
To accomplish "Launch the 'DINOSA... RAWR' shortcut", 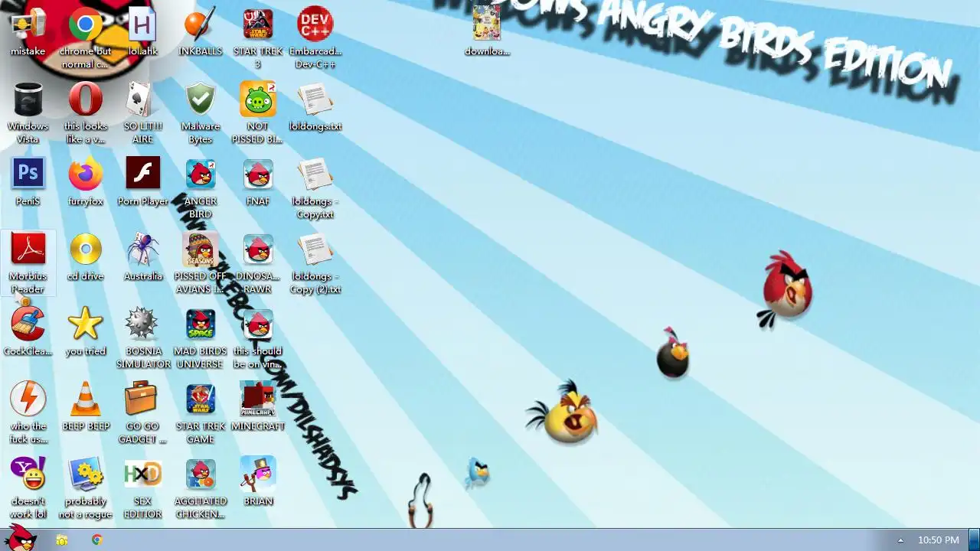I will [258, 263].
